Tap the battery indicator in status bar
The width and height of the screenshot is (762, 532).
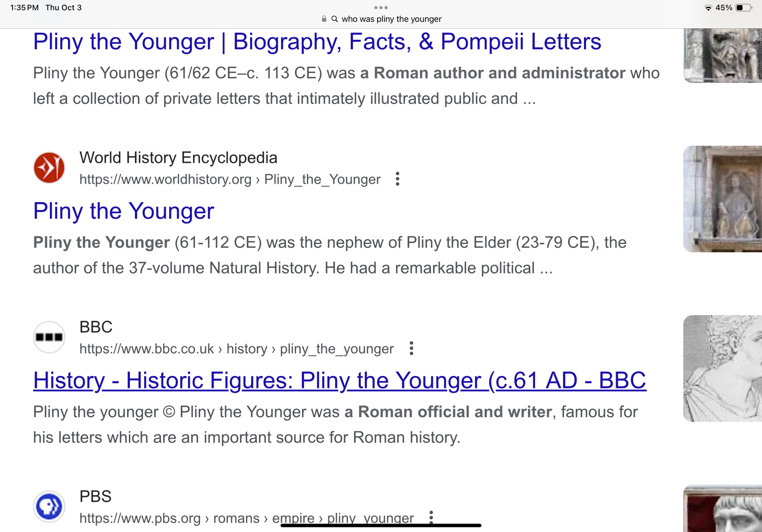[744, 8]
